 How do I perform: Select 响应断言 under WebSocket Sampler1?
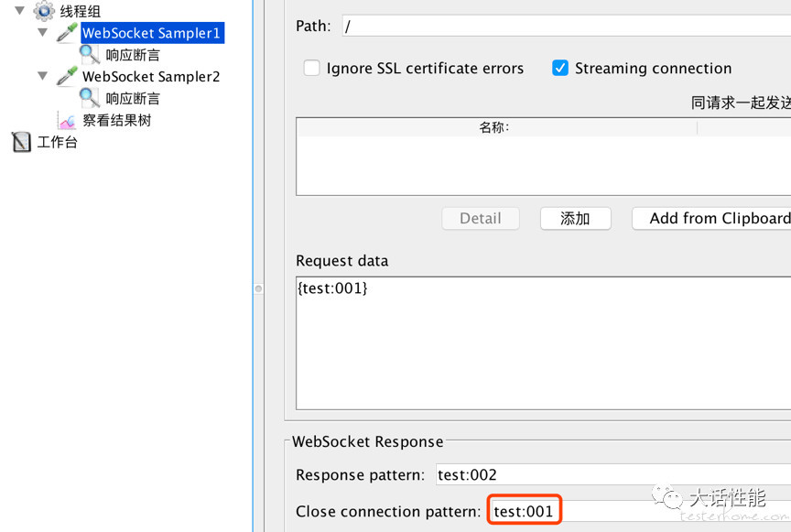click(133, 55)
